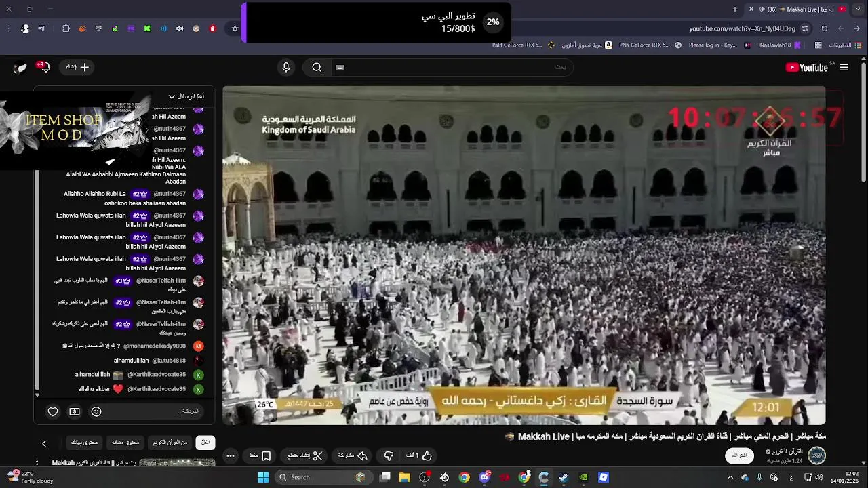Click @mohamedelkady9800 chat message author
This screenshot has height=488, width=868.
(x=153, y=346)
